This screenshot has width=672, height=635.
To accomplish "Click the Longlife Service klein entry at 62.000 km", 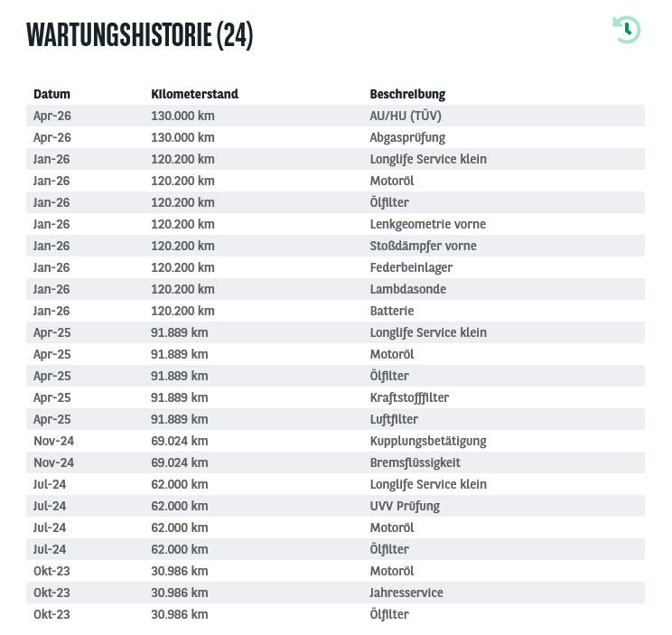I will pos(428,484).
